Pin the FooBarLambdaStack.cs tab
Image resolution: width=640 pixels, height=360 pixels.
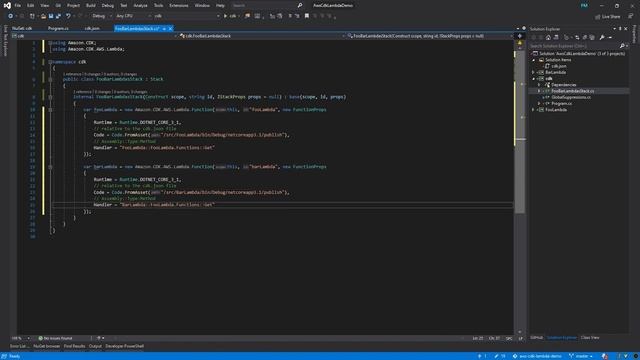pos(164,29)
